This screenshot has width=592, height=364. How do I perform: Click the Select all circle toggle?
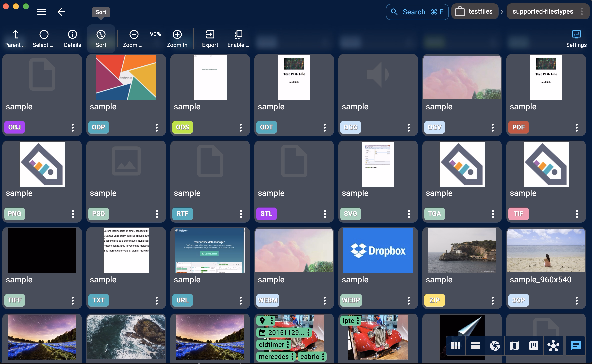(x=44, y=39)
